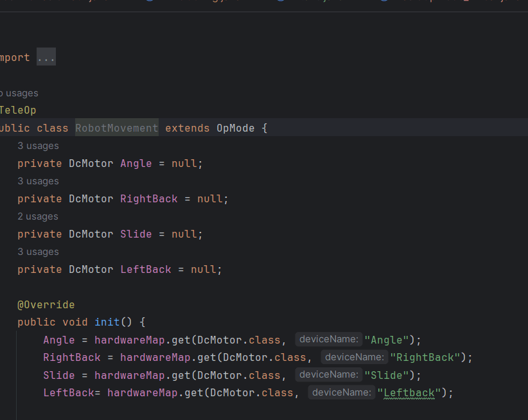Click the "Angle" string literal
This screenshot has height=420, width=528.
(387, 340)
